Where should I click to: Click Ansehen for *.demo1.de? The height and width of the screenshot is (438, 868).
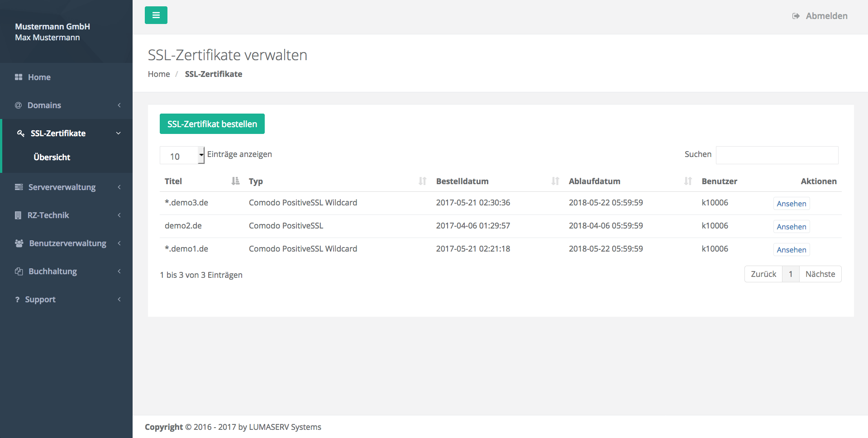pyautogui.click(x=792, y=250)
